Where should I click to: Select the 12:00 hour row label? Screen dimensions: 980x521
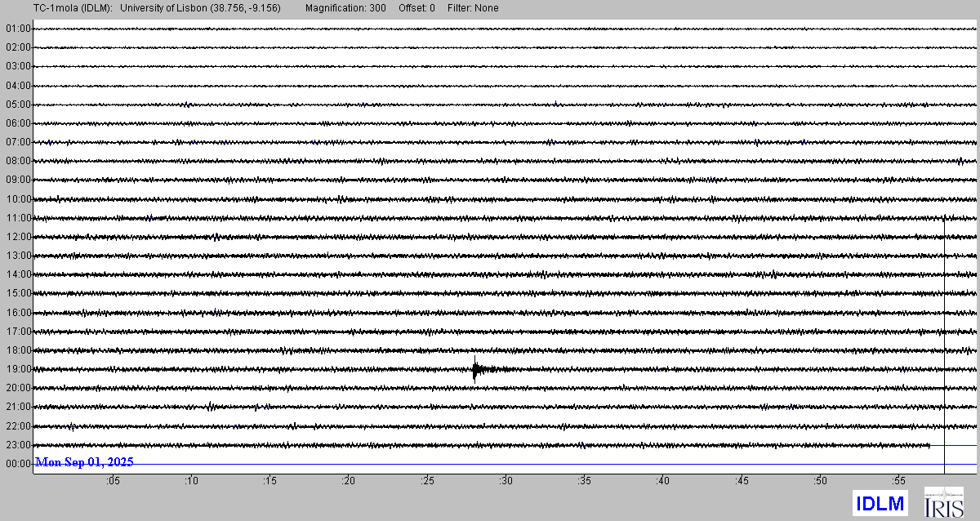(18, 237)
